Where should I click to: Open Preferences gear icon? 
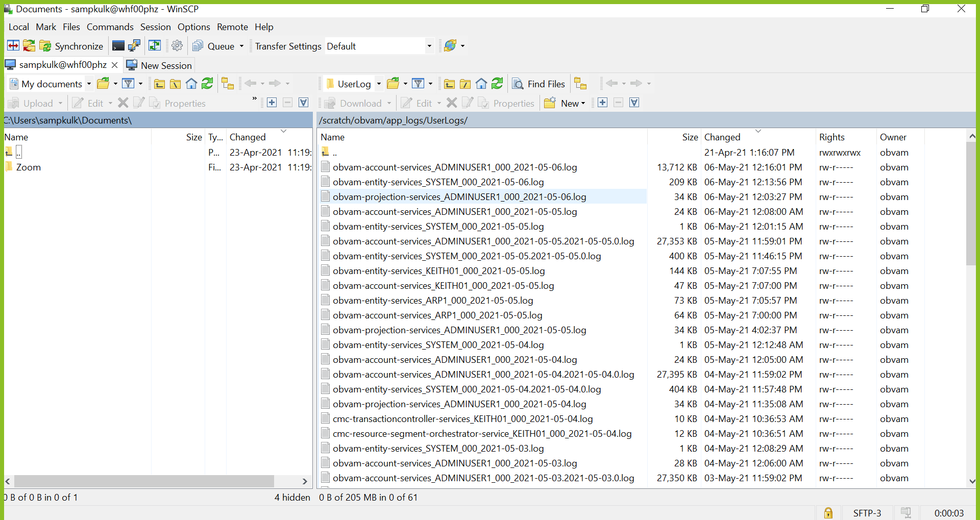point(177,46)
